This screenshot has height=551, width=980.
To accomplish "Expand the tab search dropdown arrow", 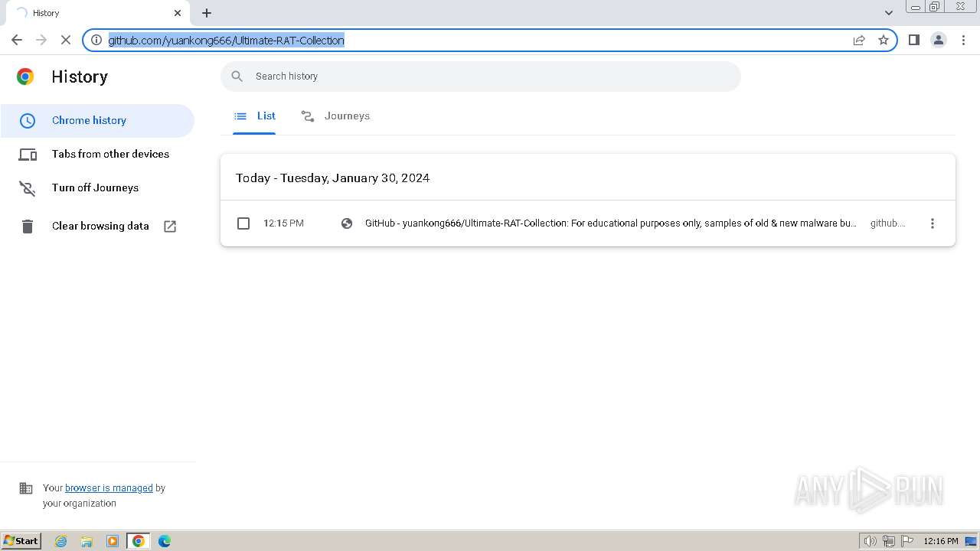I will click(x=889, y=13).
